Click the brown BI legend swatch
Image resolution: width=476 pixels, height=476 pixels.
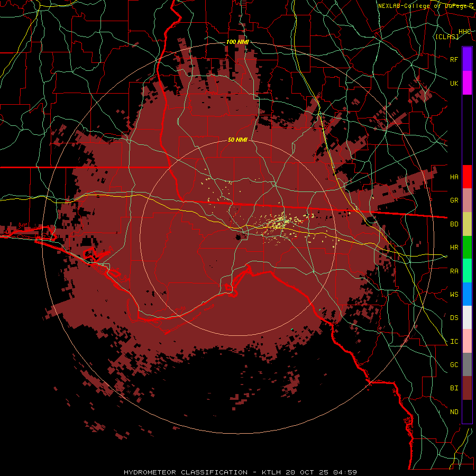tap(467, 388)
